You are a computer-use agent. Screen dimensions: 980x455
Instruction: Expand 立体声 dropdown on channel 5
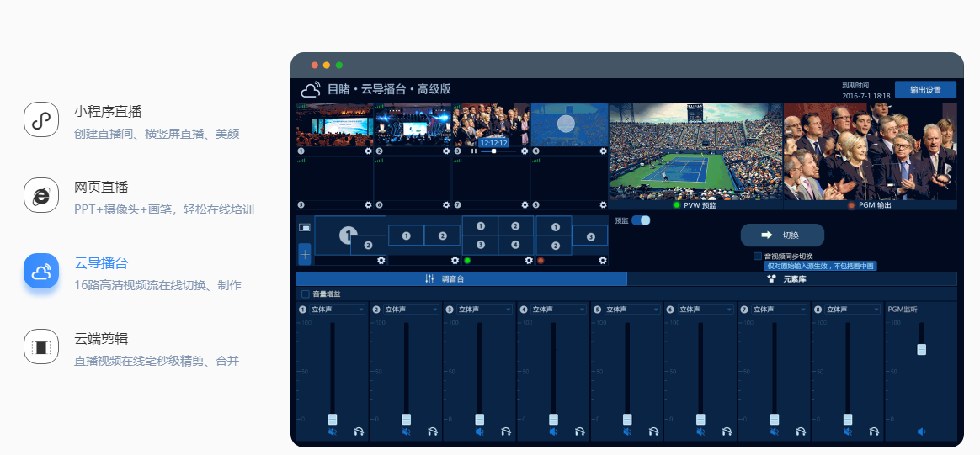point(632,310)
